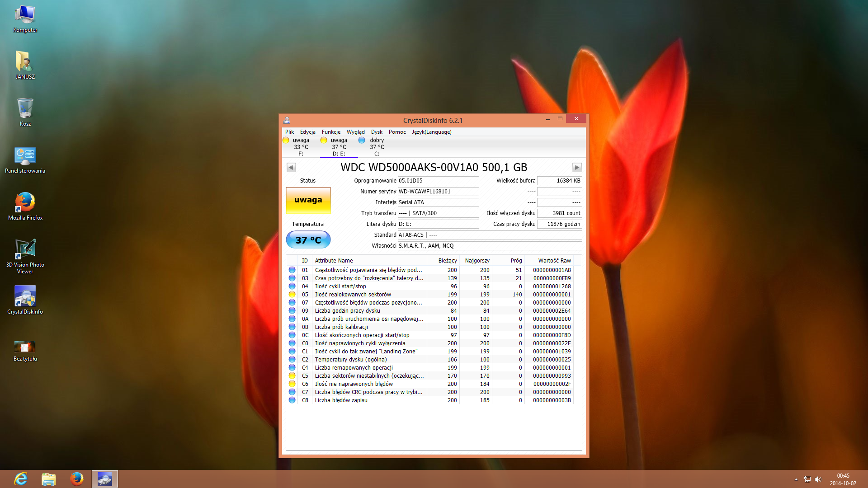Select row Ilość cykli start/stop

pyautogui.click(x=430, y=286)
